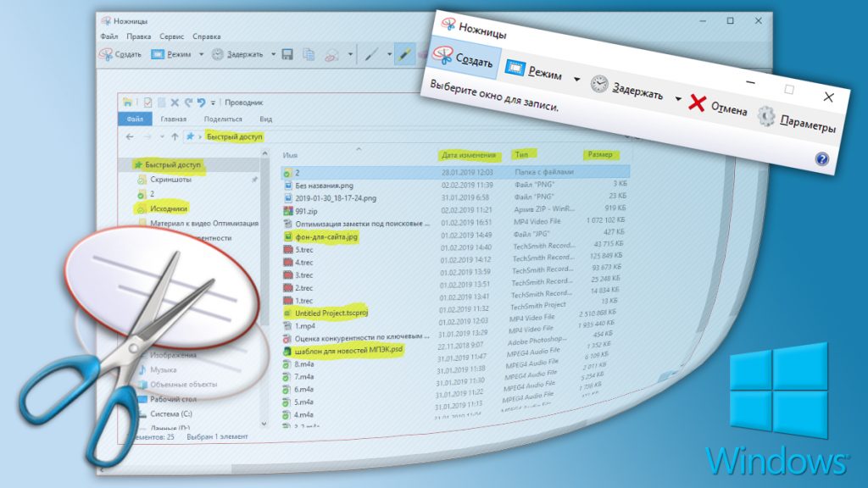This screenshot has height=488, width=868.
Task: Save the snip with the floppy disk icon
Action: [x=287, y=54]
